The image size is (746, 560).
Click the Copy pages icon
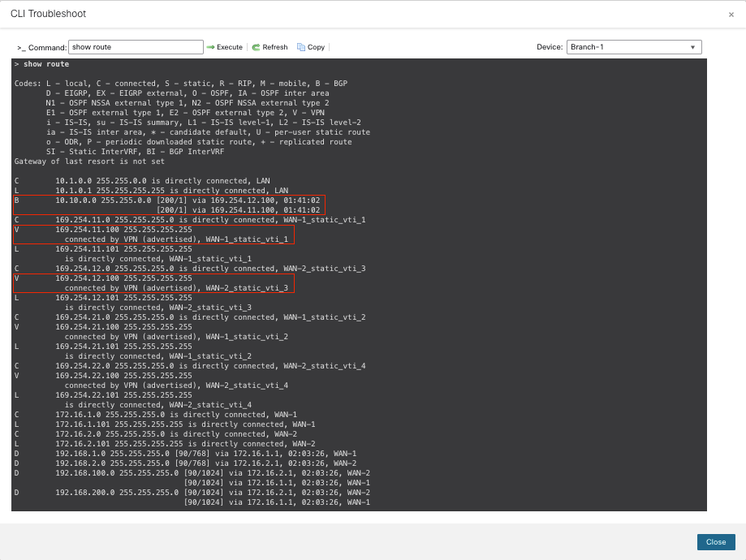coord(300,47)
